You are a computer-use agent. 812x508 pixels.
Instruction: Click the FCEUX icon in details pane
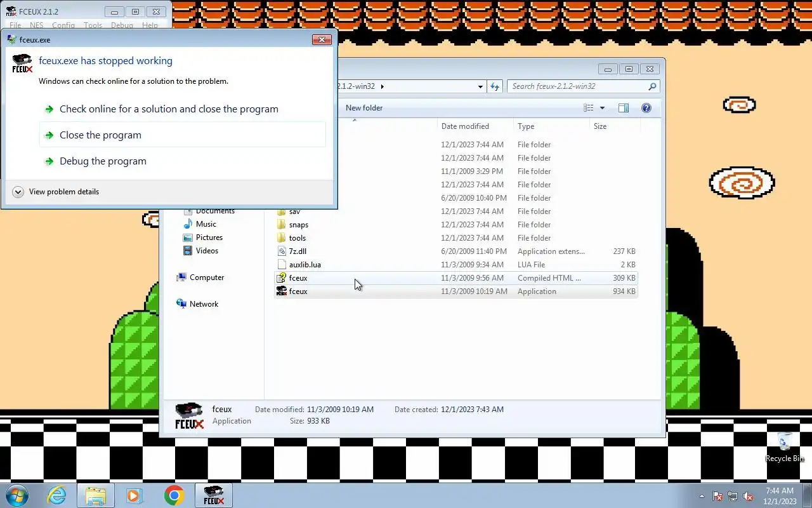[x=189, y=416]
